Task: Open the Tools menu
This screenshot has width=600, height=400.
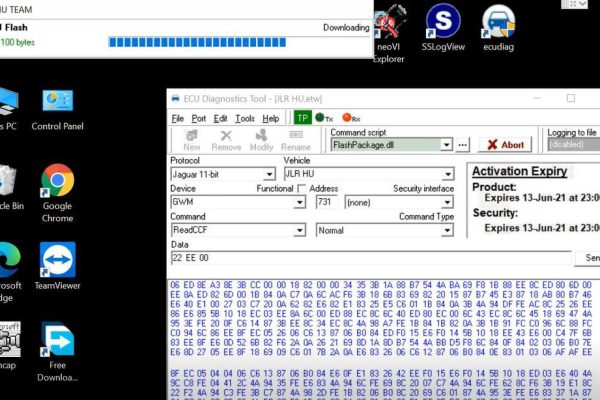Action: (x=244, y=118)
